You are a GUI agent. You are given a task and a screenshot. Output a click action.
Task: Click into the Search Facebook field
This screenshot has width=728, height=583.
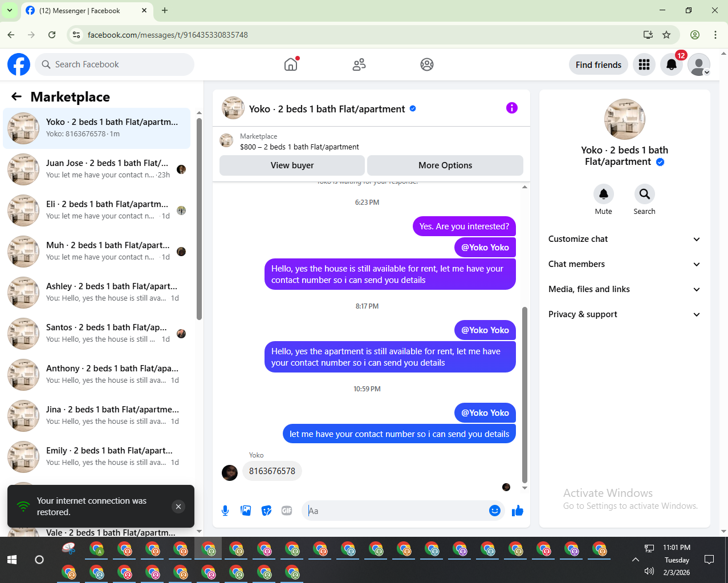tap(115, 64)
